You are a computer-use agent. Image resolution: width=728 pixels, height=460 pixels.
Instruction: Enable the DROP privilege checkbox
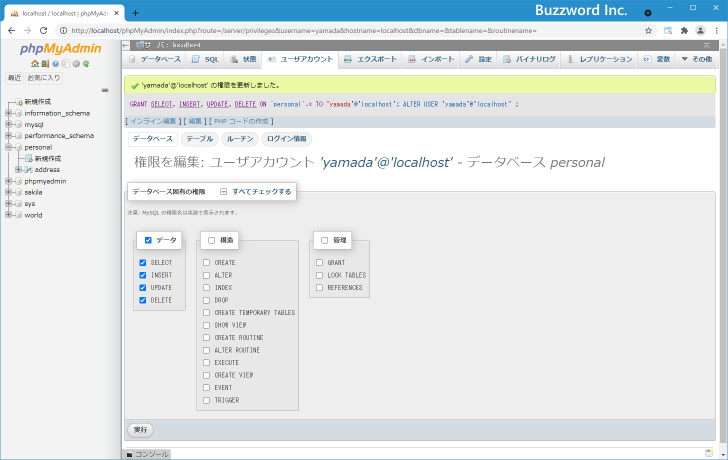click(x=207, y=300)
